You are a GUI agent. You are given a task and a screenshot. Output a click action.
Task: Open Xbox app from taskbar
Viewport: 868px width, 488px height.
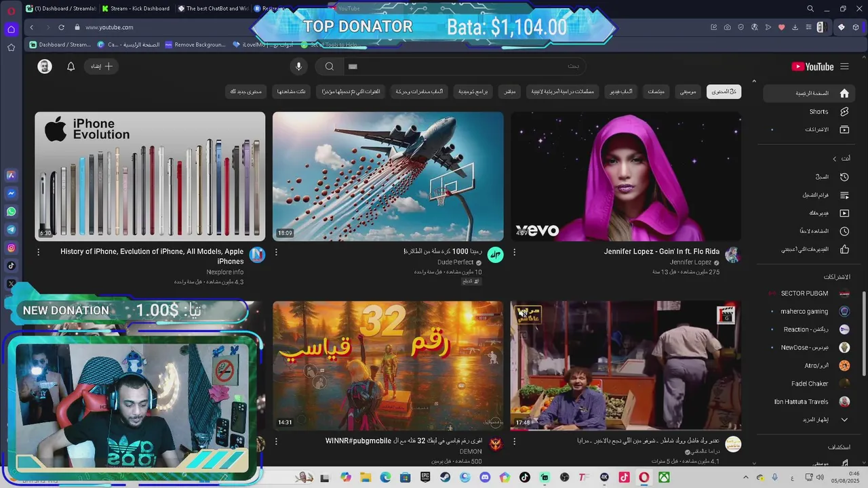click(664, 477)
